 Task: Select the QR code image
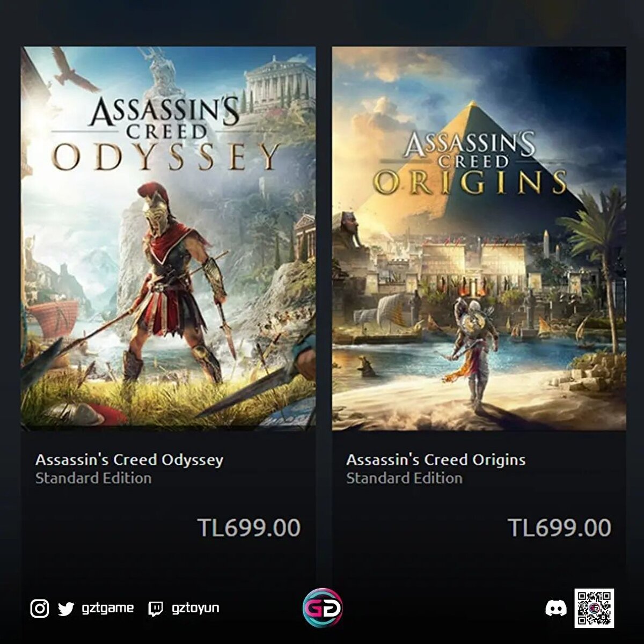point(594,608)
